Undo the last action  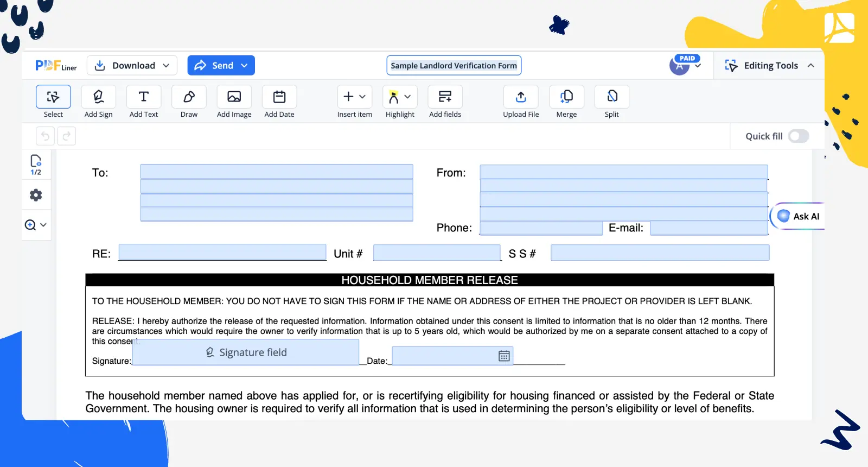tap(45, 136)
